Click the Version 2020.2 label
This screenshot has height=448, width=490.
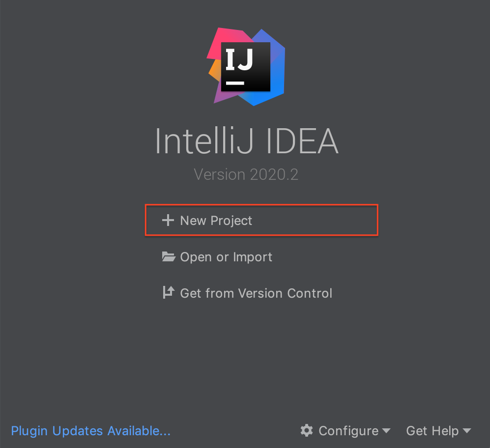tap(246, 174)
